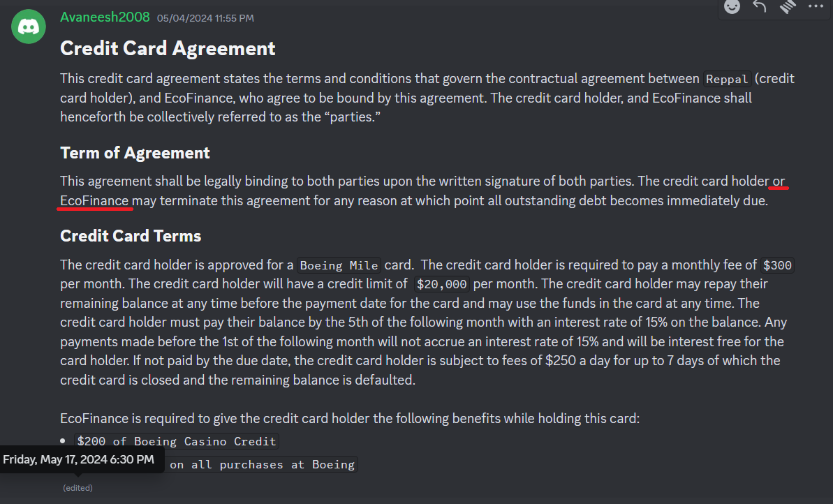Click the Term of Agreement heading
This screenshot has width=833, height=504.
point(135,153)
